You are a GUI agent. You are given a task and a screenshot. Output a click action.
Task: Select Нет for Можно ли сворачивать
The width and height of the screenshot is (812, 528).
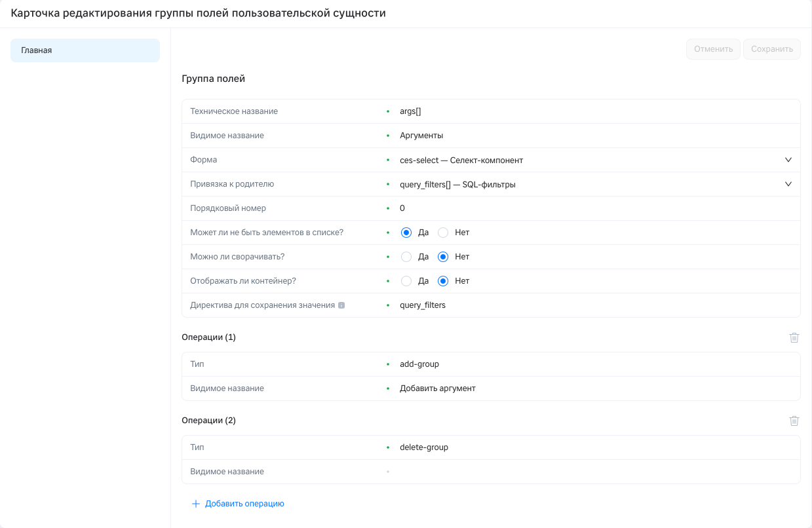(443, 257)
